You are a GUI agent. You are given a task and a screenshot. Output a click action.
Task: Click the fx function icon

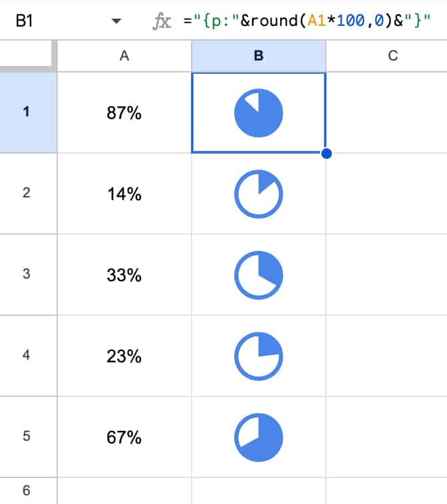click(x=162, y=21)
